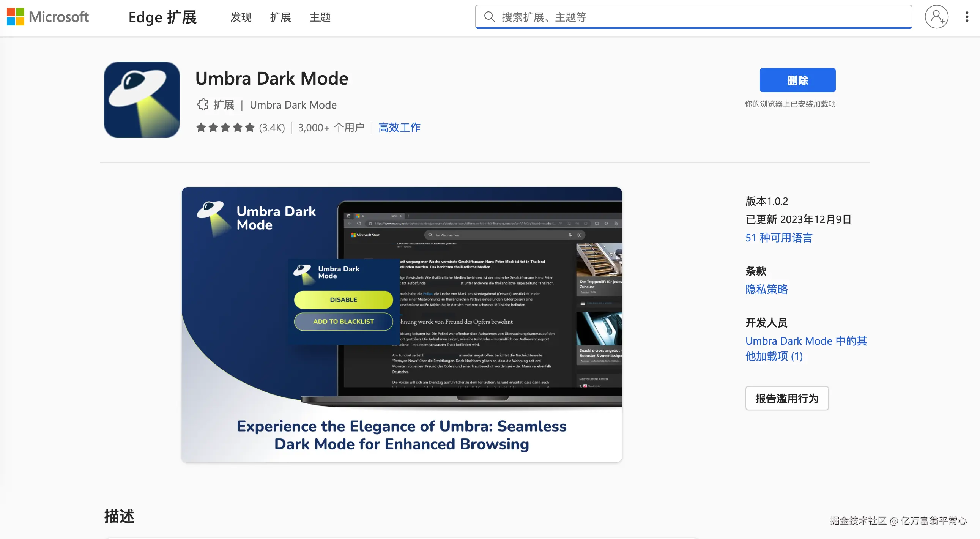Open Umbra Dark Mode 中的其他加载项 link
Image resolution: width=980 pixels, height=539 pixels.
pyautogui.click(x=806, y=348)
